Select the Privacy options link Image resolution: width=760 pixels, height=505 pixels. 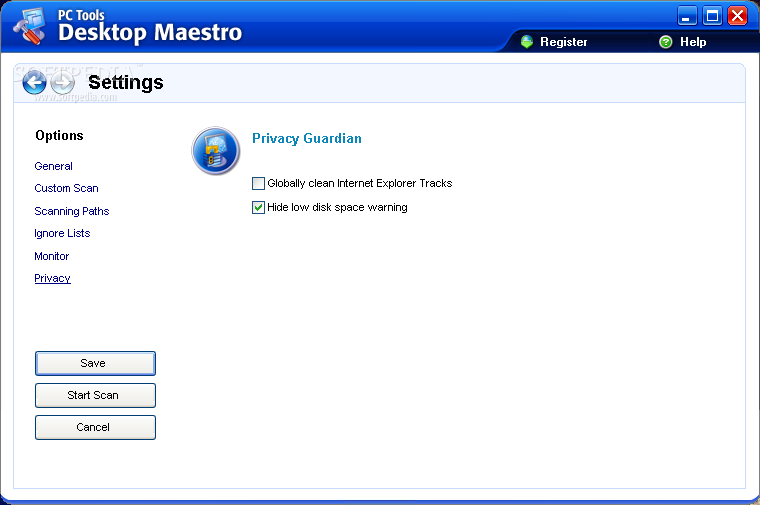[x=52, y=278]
